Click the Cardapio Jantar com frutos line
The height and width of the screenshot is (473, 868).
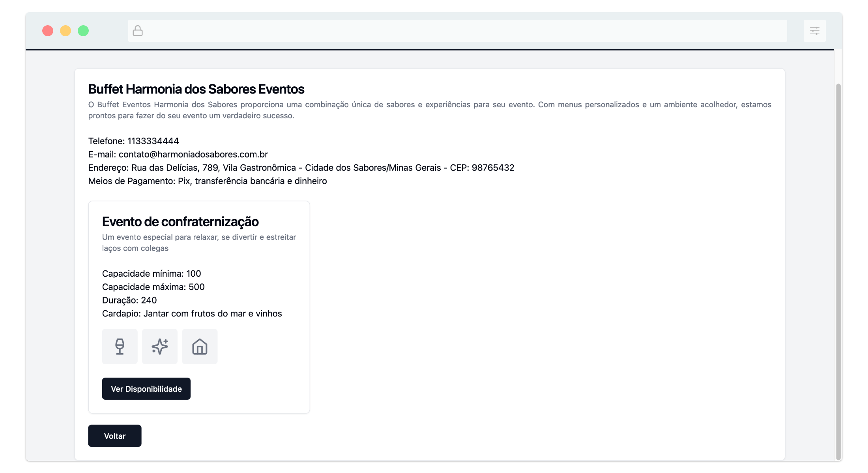point(192,313)
